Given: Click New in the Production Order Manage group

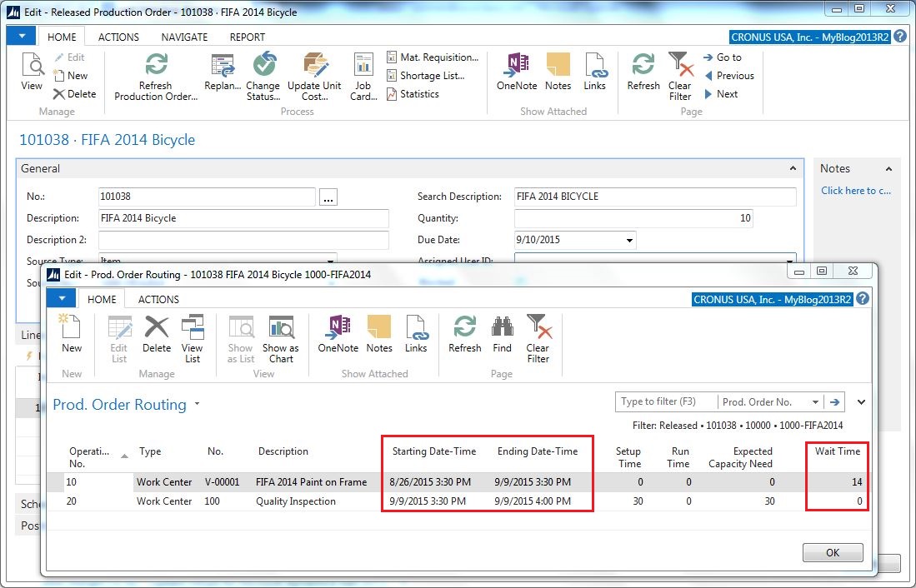Looking at the screenshot, I should pyautogui.click(x=71, y=75).
